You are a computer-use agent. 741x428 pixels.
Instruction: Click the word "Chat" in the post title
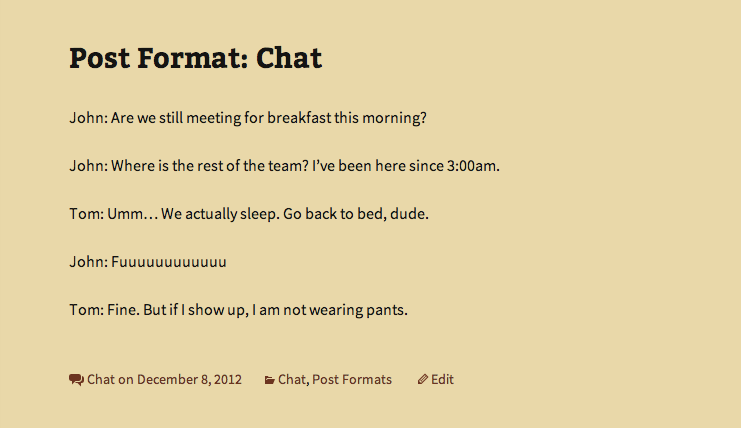[289, 58]
